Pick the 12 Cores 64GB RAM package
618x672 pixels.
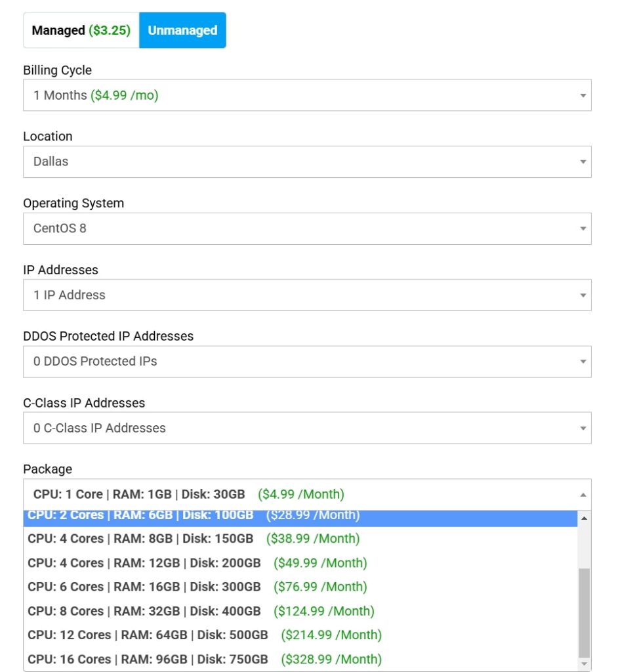click(x=204, y=635)
